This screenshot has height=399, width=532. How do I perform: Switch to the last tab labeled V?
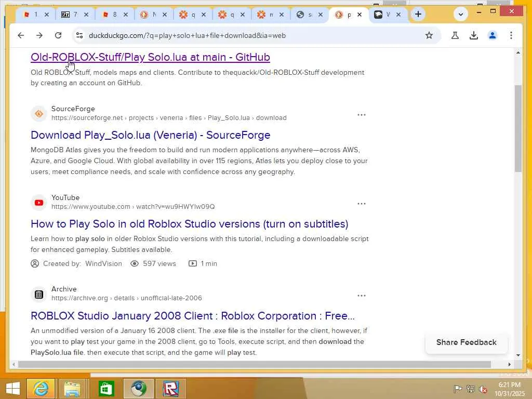(383, 15)
